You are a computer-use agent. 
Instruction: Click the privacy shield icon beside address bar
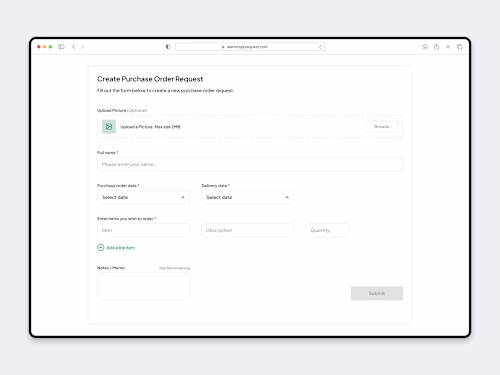pos(168,47)
